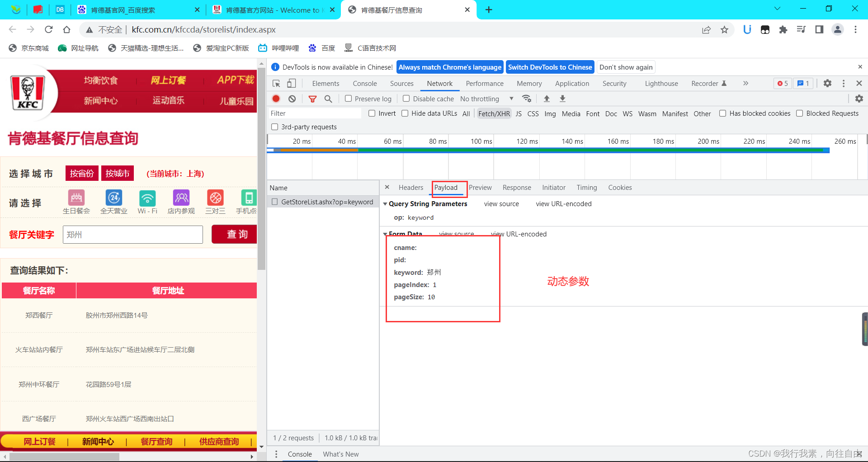
Task: Collapse Query String Parameters section
Action: pyautogui.click(x=385, y=204)
